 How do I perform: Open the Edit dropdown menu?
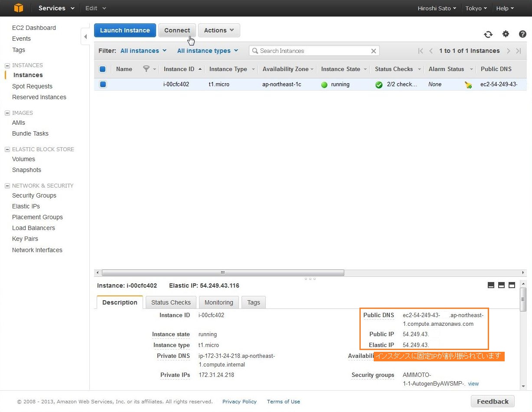click(x=96, y=8)
